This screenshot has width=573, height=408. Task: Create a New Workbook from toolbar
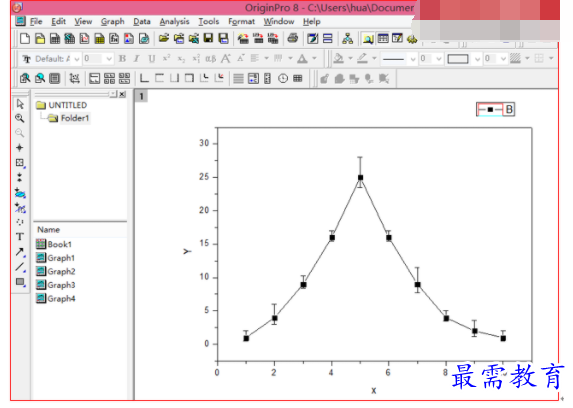tap(55, 38)
